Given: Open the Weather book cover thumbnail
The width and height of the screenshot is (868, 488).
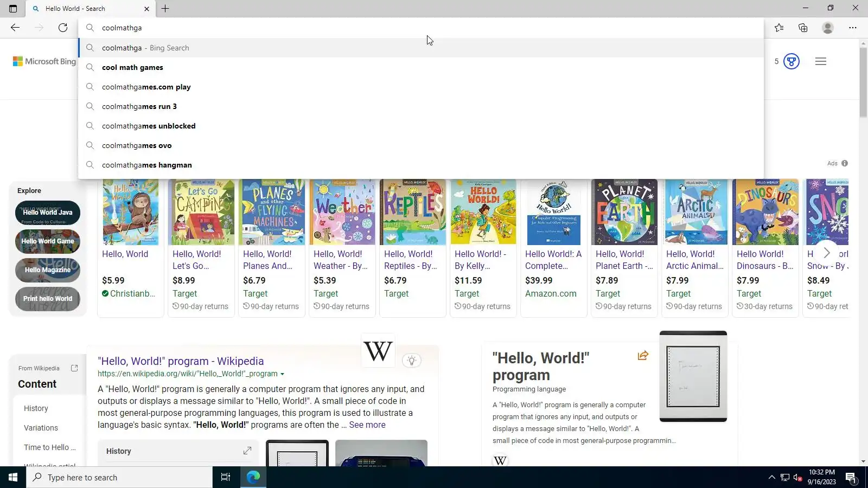Looking at the screenshot, I should [x=342, y=213].
